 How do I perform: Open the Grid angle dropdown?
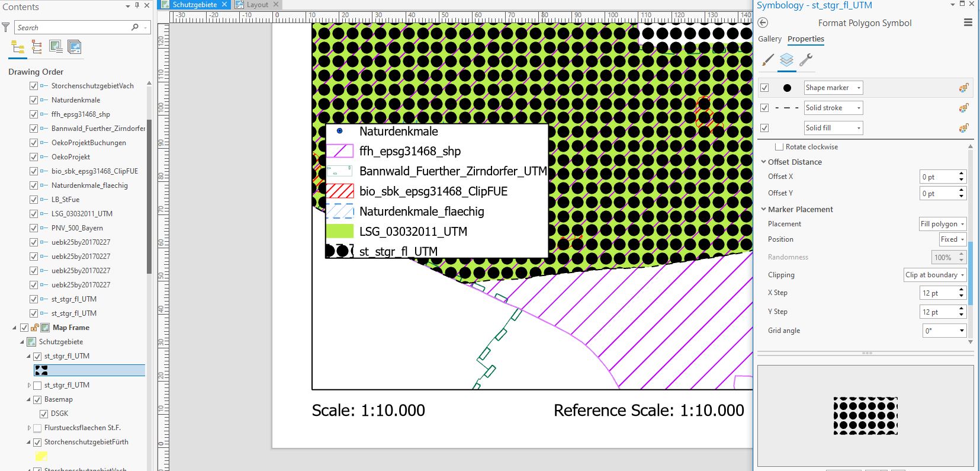tap(944, 331)
